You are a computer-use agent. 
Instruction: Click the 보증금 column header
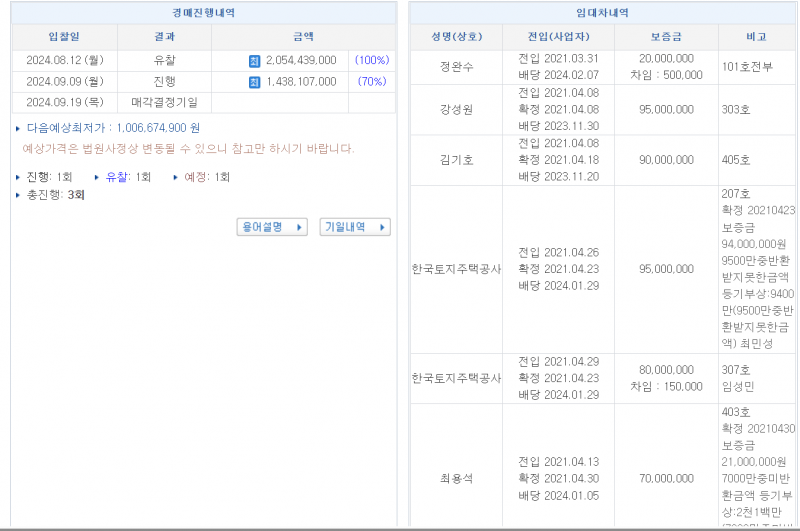pyautogui.click(x=666, y=37)
